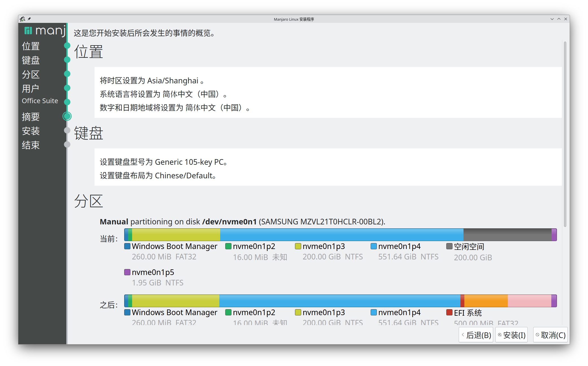Click the 位置 step indicator dot

pos(67,46)
